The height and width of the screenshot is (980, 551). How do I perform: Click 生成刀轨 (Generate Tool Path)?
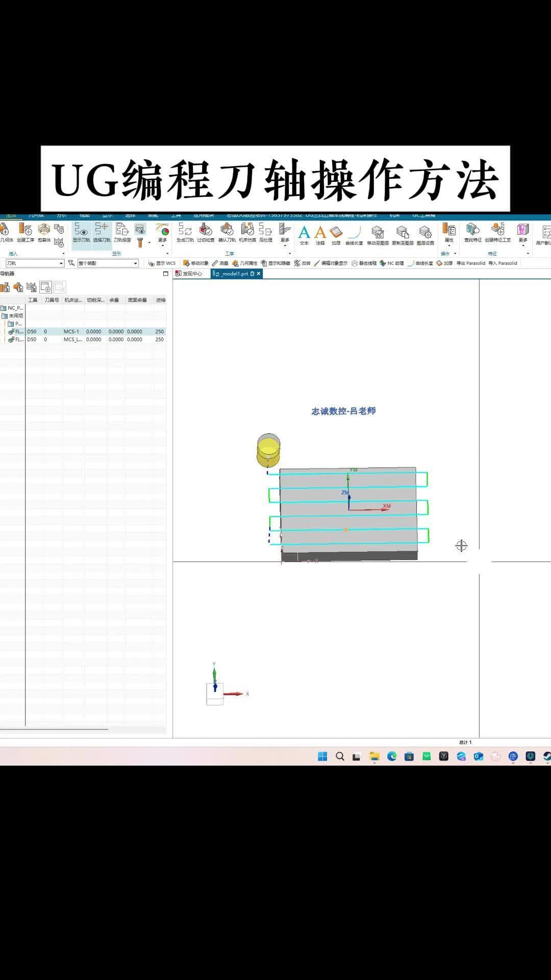185,232
